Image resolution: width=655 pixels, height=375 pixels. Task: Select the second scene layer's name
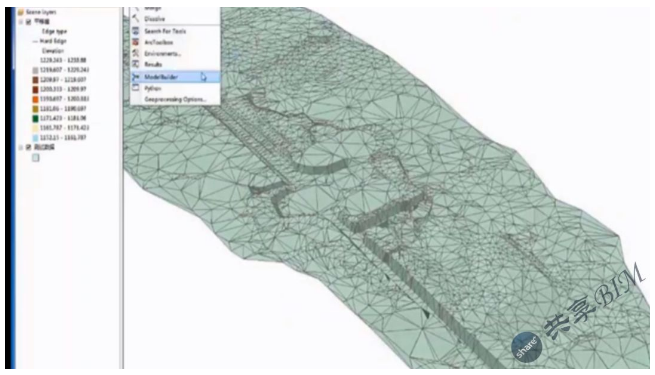44,147
